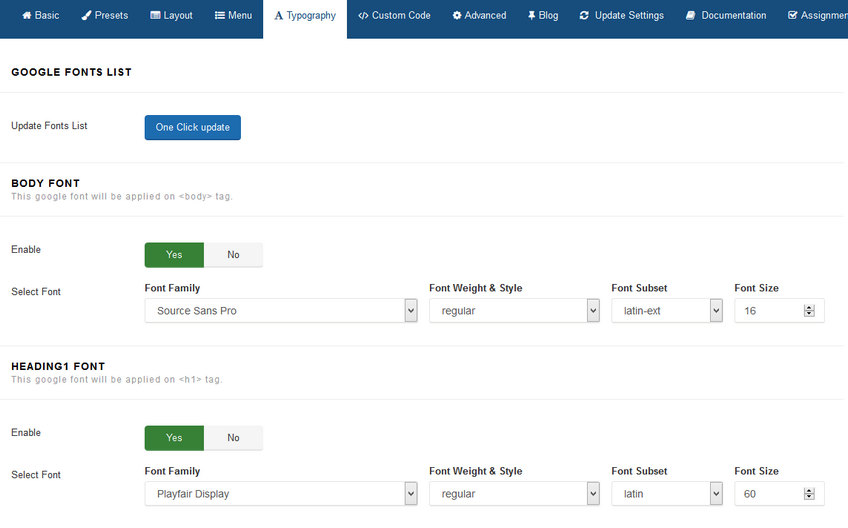This screenshot has width=848, height=528.
Task: Click the Heading1 Font Size field showing 60
Action: point(770,494)
